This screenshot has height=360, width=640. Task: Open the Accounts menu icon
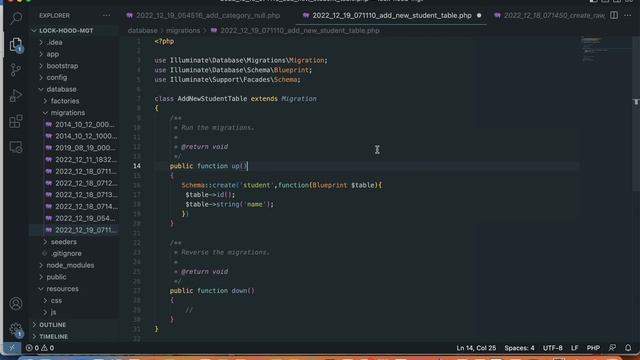click(x=16, y=304)
